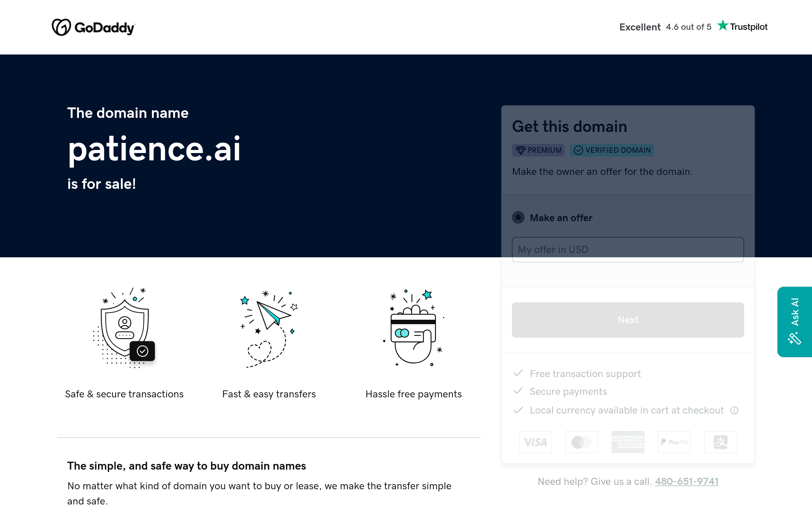
Task: Open the Trustpilot star rating
Action: pyautogui.click(x=742, y=26)
